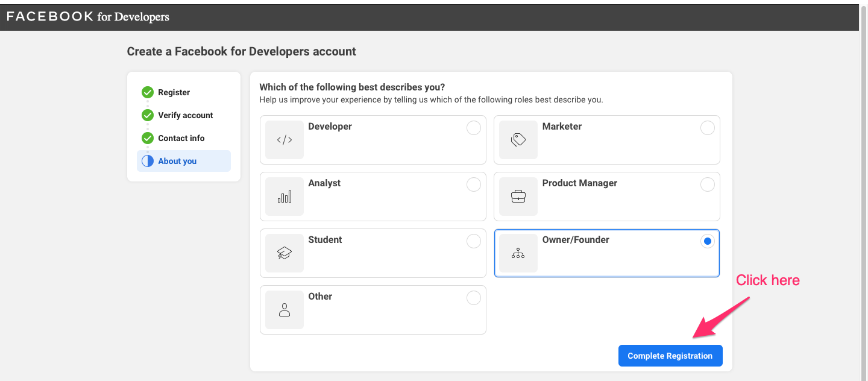Screen dimensions: 868x381
Task: Click the Owner/Founder org chart icon
Action: point(518,253)
